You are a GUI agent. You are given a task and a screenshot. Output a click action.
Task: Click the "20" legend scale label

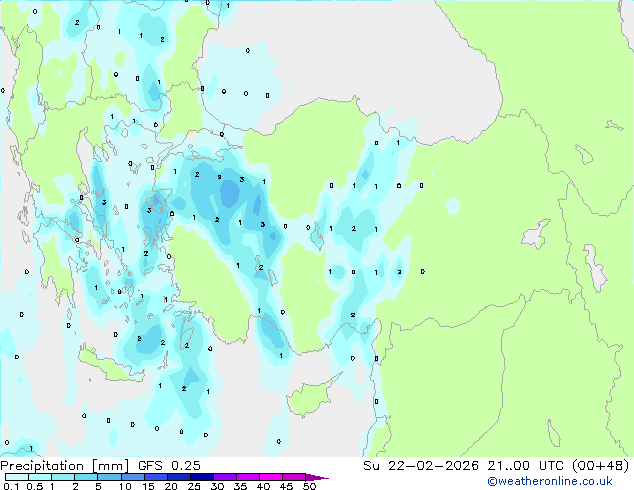pyautogui.click(x=171, y=486)
